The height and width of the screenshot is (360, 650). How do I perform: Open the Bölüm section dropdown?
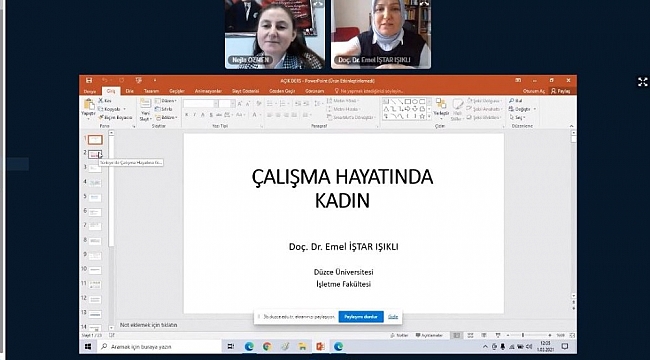point(166,118)
